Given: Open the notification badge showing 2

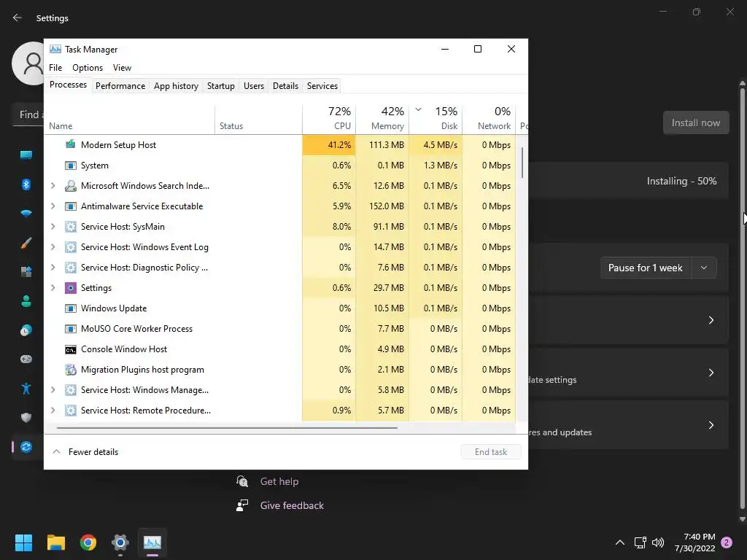Looking at the screenshot, I should click(727, 542).
